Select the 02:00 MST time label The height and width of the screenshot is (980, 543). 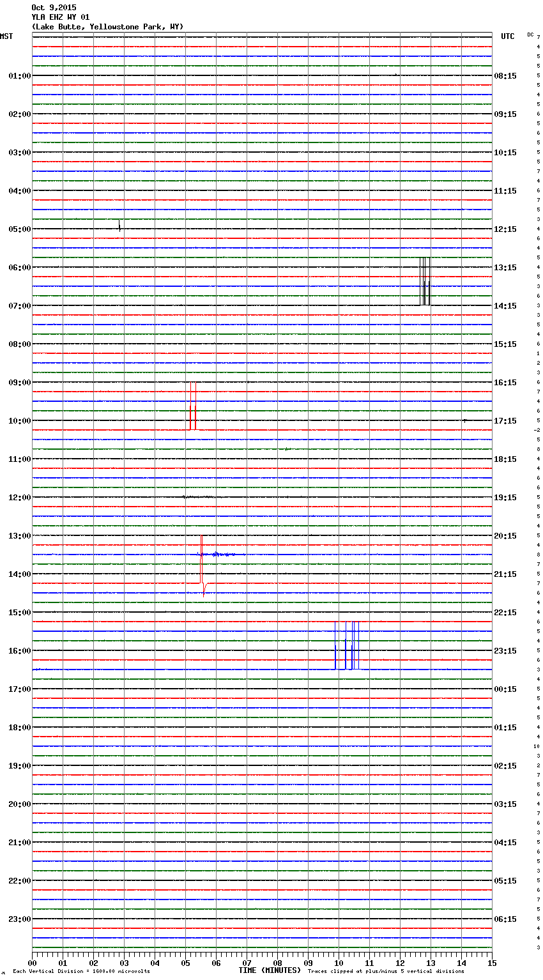20,114
